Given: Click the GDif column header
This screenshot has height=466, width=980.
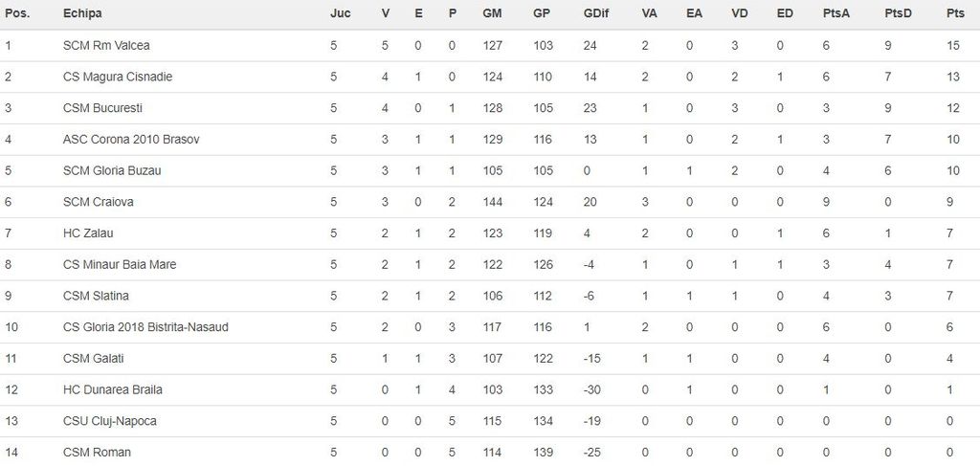Looking at the screenshot, I should click(595, 13).
